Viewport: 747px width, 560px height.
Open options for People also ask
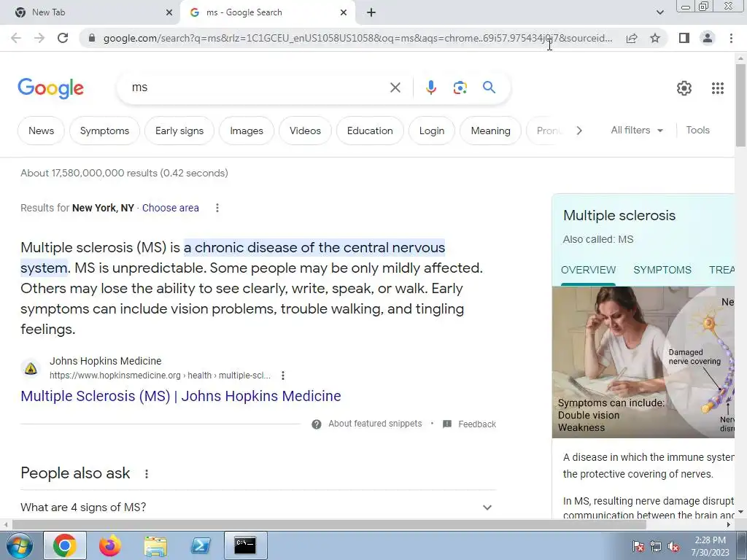click(147, 474)
